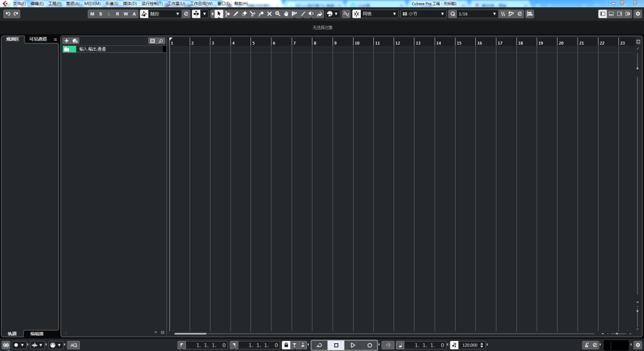Toggle global Solo S button

pyautogui.click(x=101, y=14)
